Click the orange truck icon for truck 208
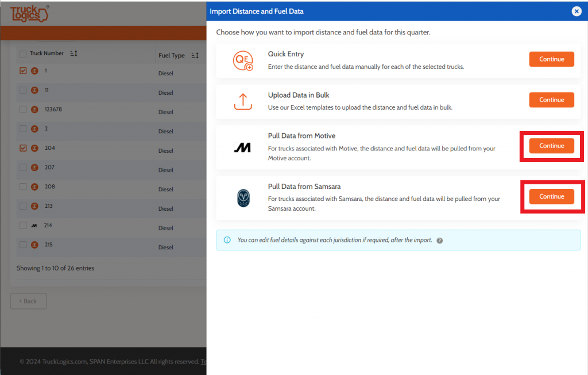 (x=34, y=187)
